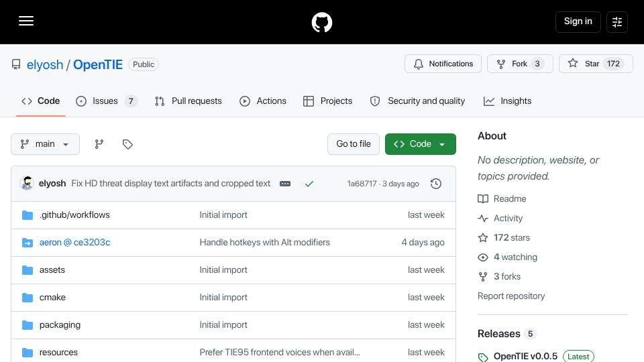Click the Notifications bell button

point(443,64)
